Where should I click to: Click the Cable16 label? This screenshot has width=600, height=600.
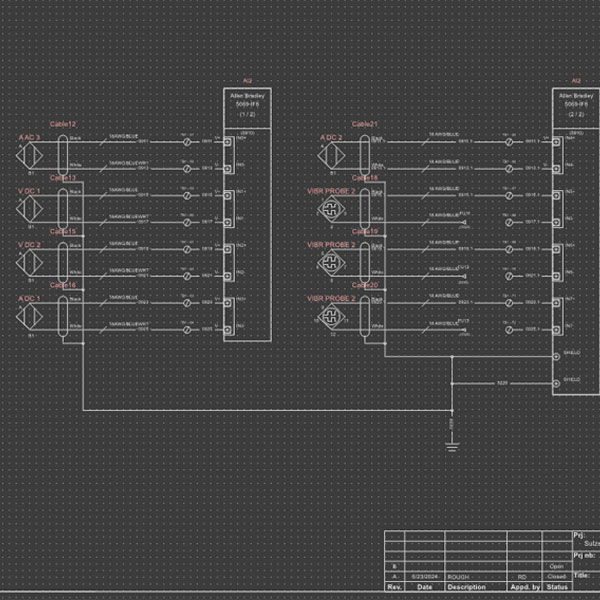[x=63, y=286]
